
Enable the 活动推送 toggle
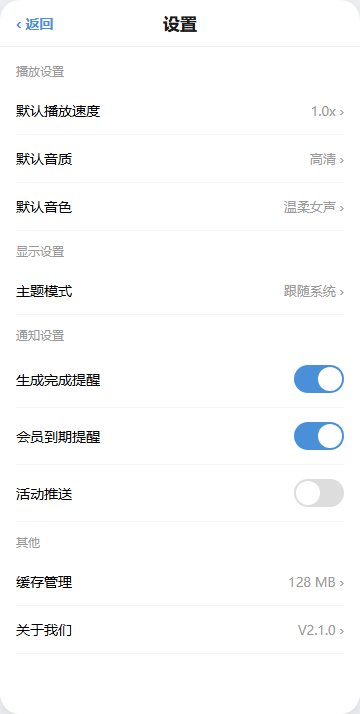tap(319, 493)
